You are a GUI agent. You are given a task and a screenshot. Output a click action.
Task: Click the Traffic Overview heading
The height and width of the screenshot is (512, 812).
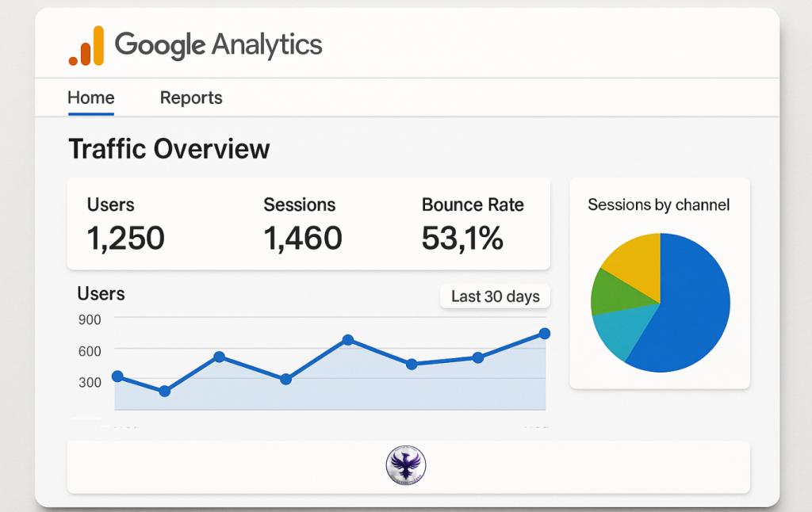pos(169,149)
